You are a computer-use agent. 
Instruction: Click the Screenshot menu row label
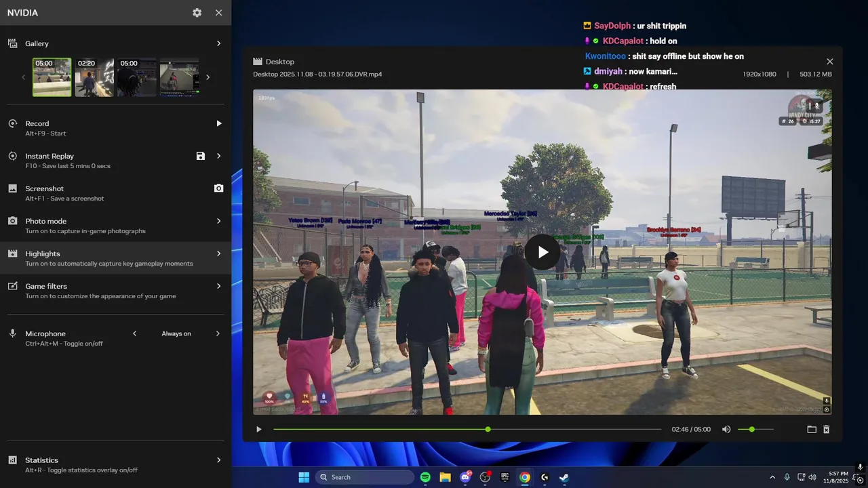click(x=45, y=188)
